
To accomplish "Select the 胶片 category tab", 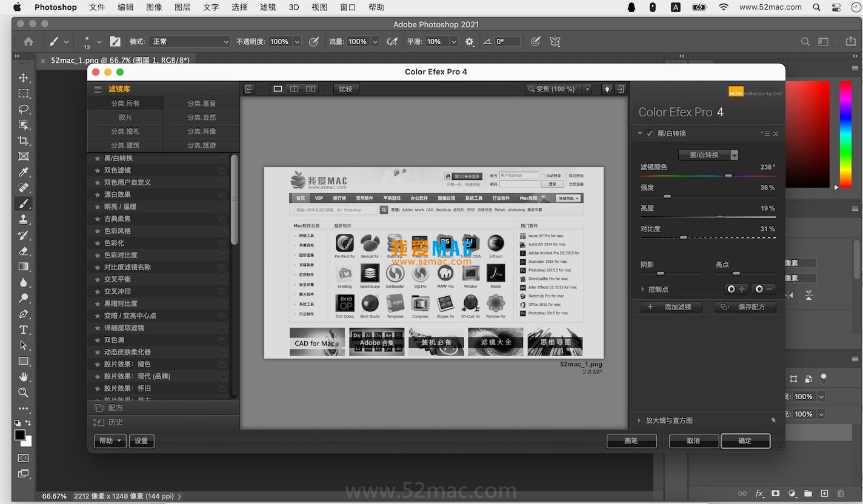I will pos(125,117).
